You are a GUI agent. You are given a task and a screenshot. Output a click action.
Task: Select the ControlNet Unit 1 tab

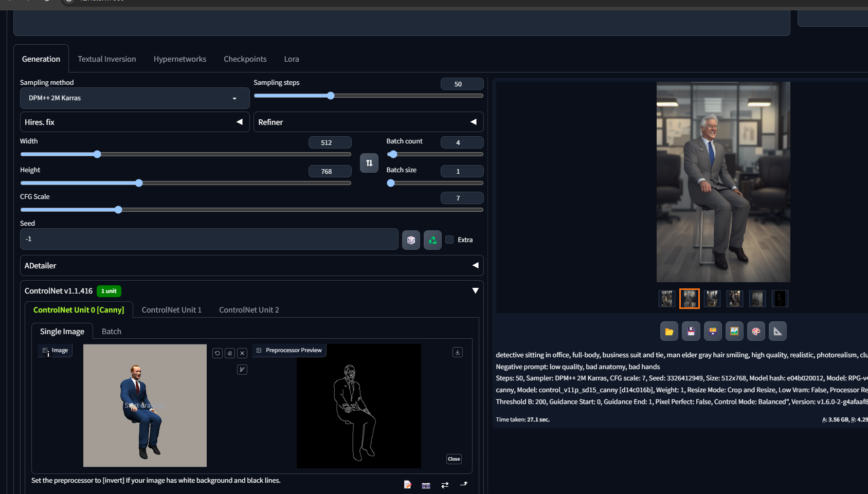tap(172, 310)
